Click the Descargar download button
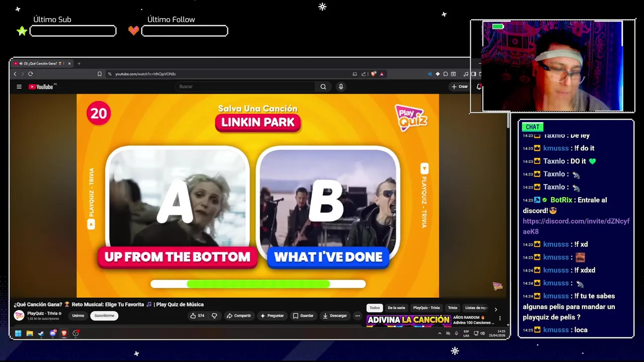Image resolution: width=644 pixels, height=362 pixels. pyautogui.click(x=335, y=316)
